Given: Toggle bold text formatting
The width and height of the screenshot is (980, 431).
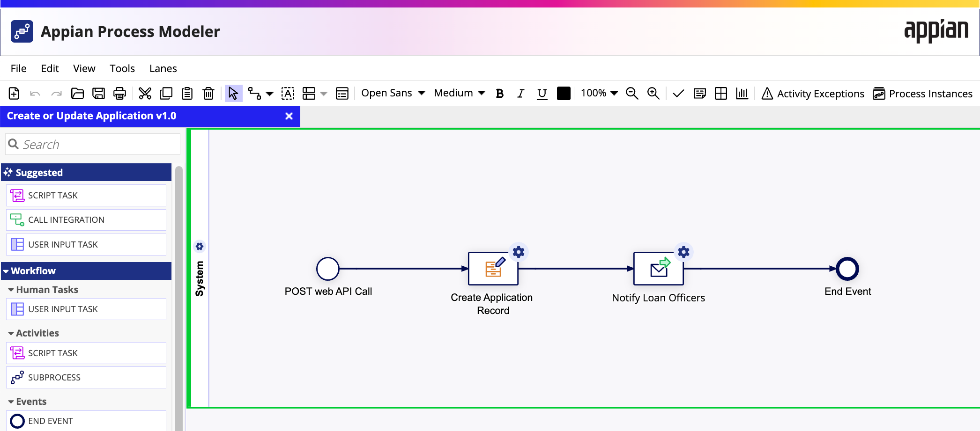Looking at the screenshot, I should (x=500, y=94).
